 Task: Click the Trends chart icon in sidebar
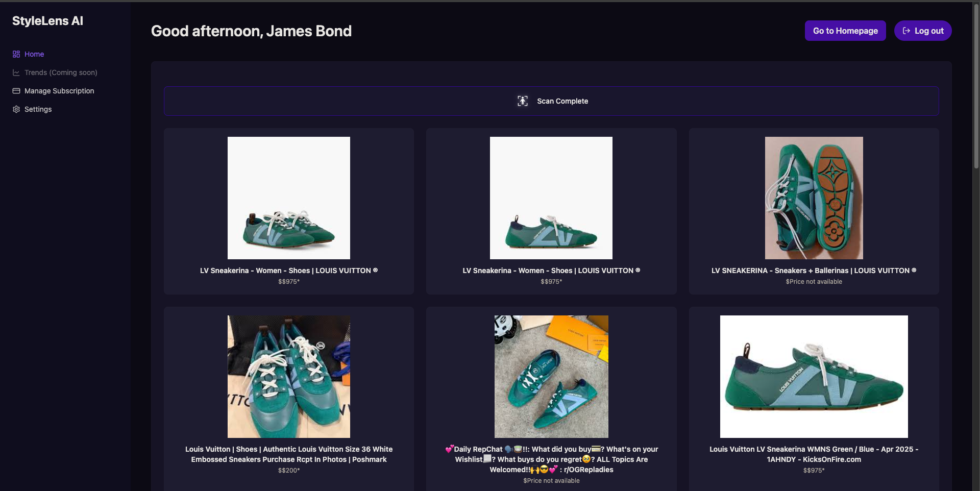tap(16, 72)
